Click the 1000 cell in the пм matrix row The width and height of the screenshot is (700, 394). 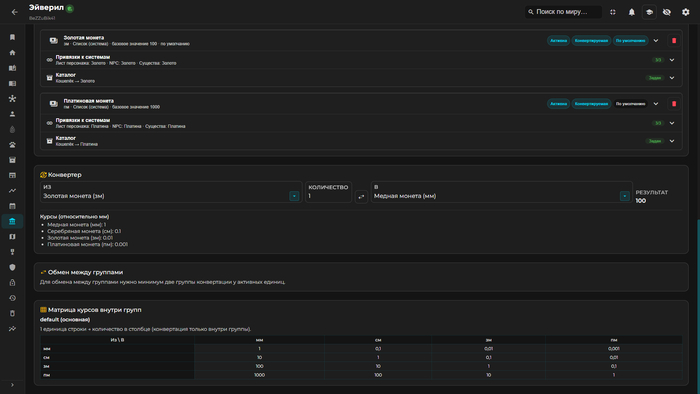pos(259,375)
